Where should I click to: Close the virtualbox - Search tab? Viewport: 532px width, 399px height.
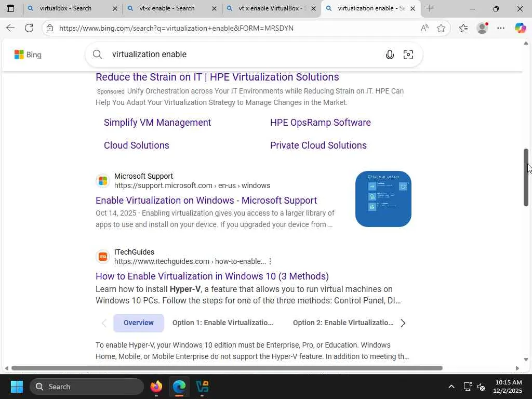[115, 8]
